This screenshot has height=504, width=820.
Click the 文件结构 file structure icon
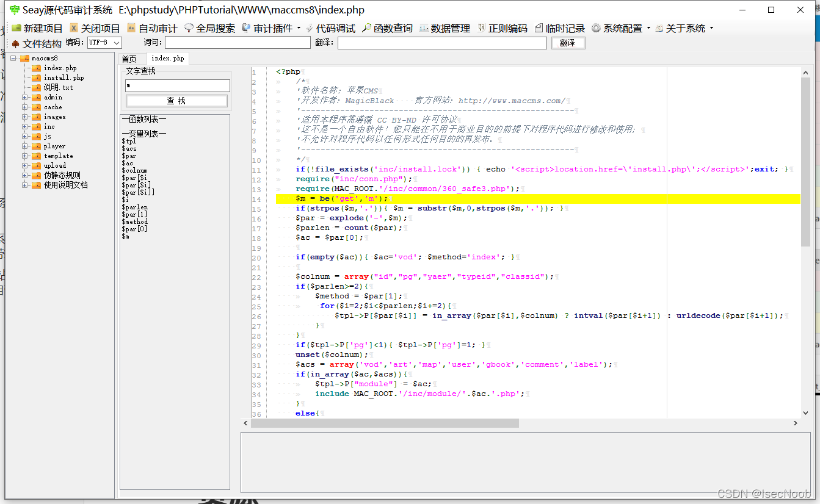coord(16,43)
